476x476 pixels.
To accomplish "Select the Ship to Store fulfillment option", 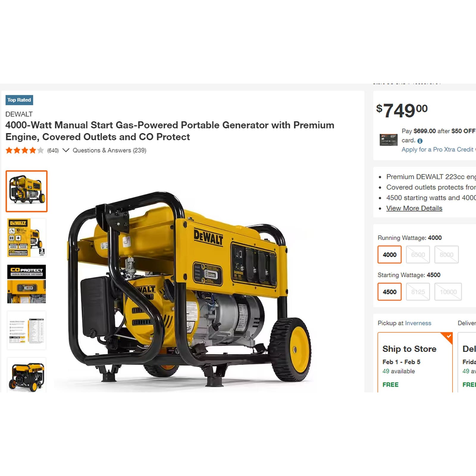I will [x=415, y=362].
